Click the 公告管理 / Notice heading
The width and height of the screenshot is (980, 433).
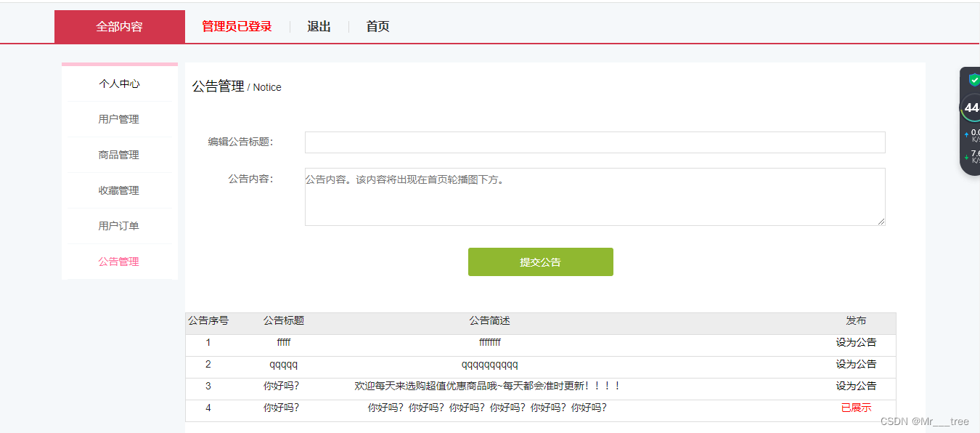[237, 86]
